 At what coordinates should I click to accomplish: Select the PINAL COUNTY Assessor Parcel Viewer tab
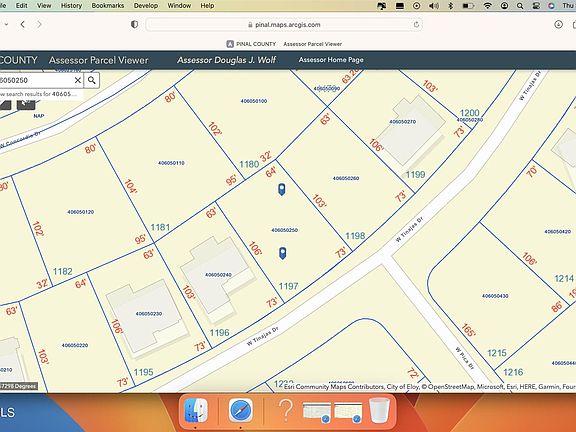(284, 44)
